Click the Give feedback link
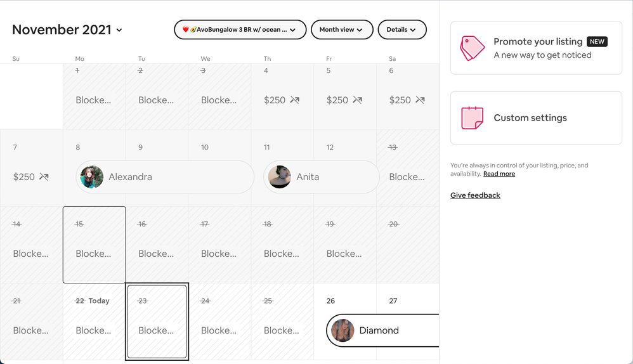633x364 pixels. [475, 195]
